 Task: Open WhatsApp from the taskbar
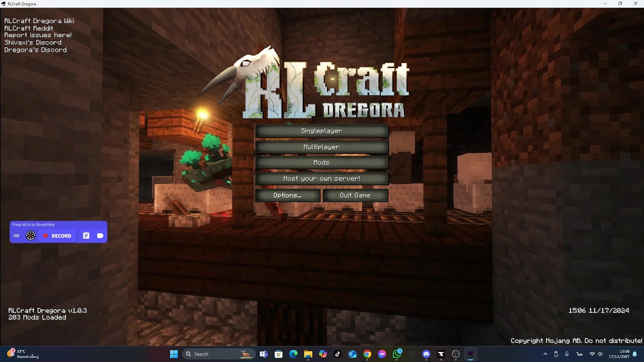[397, 354]
